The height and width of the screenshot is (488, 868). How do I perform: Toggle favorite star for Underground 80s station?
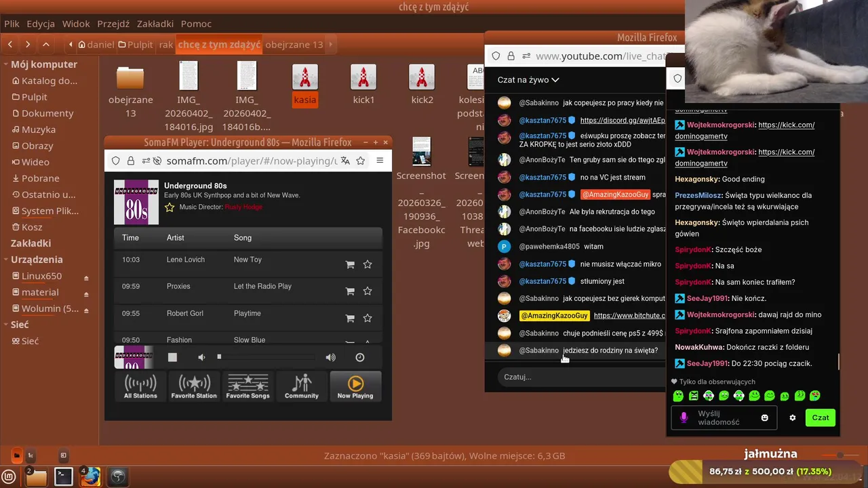tap(170, 207)
